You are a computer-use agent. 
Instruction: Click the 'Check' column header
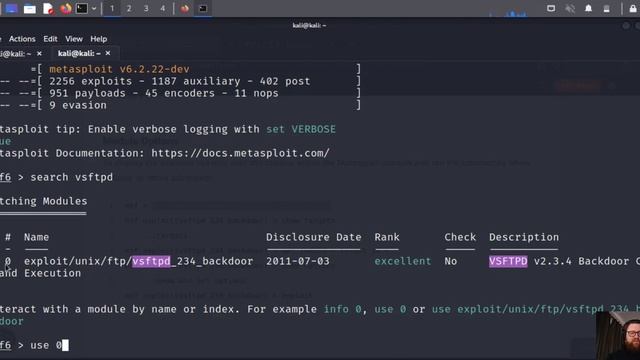[x=460, y=237]
